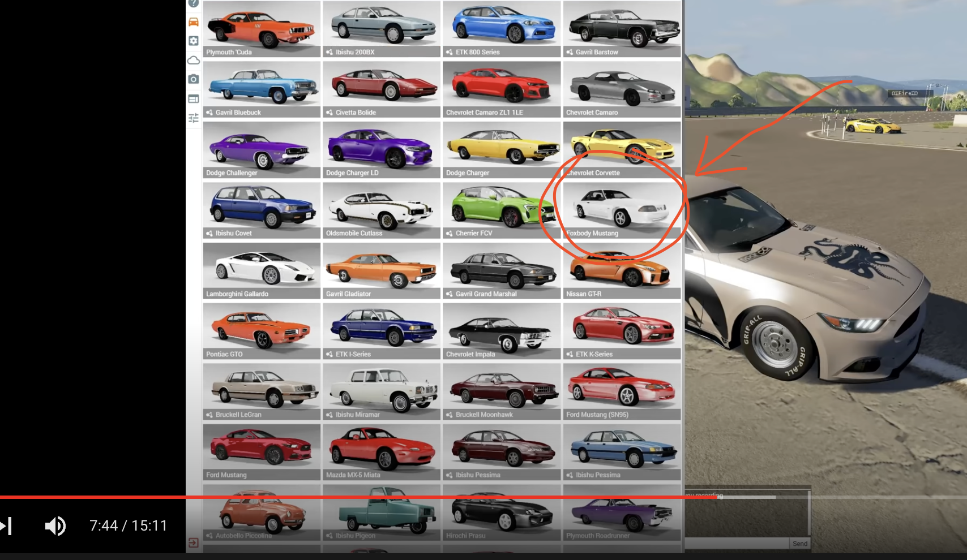
Task: Click the share icon beside ETK I-Series
Action: click(329, 355)
